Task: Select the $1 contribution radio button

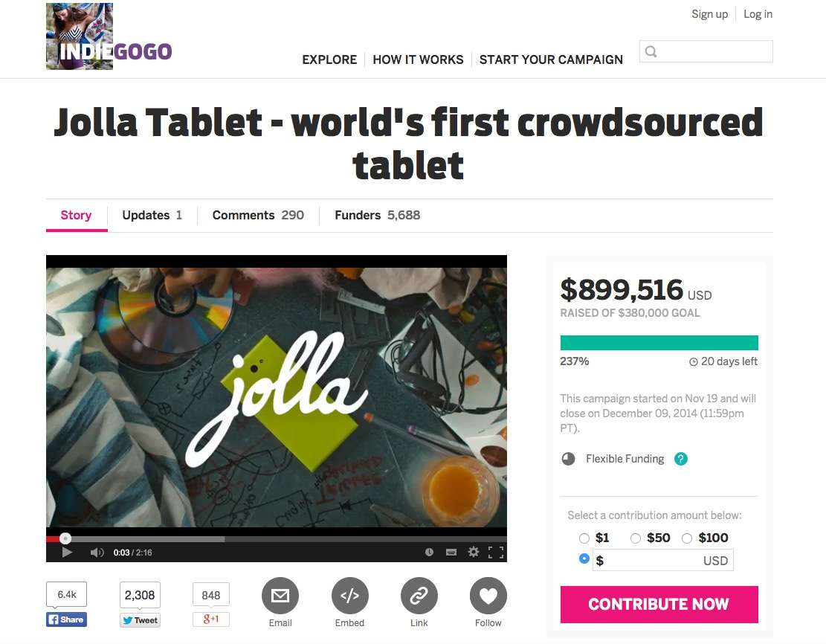Action: tap(584, 538)
